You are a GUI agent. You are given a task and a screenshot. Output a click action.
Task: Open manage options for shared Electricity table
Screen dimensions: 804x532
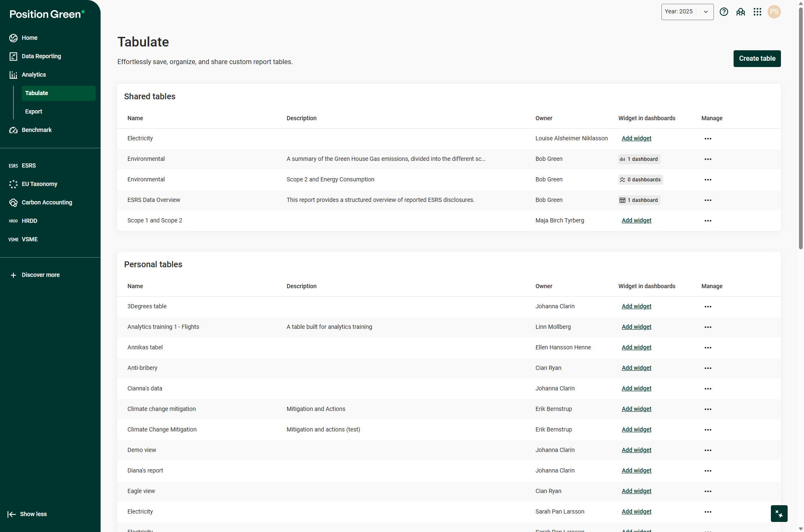tap(708, 139)
